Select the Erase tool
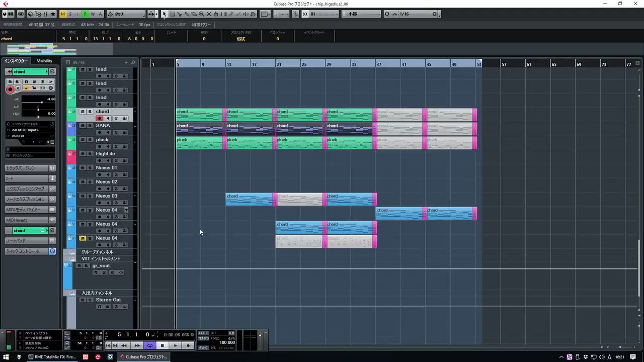Screen dimensions: 644x362 coord(194,14)
